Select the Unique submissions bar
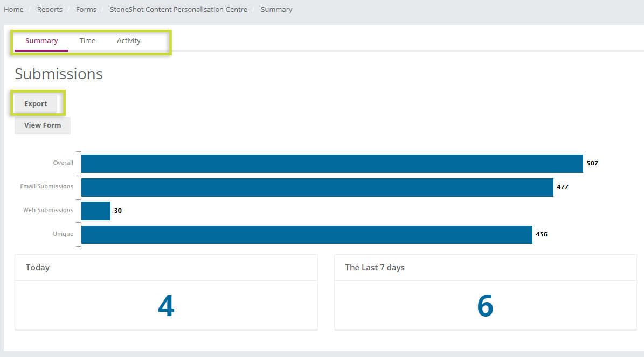The width and height of the screenshot is (644, 357). coord(307,235)
